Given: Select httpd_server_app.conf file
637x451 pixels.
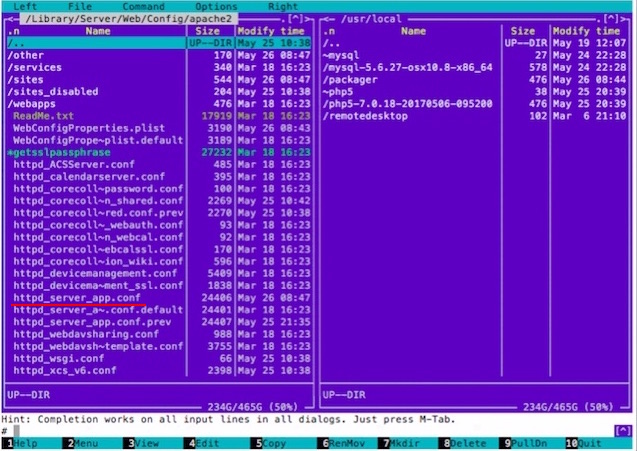Looking at the screenshot, I should (159, 298).
